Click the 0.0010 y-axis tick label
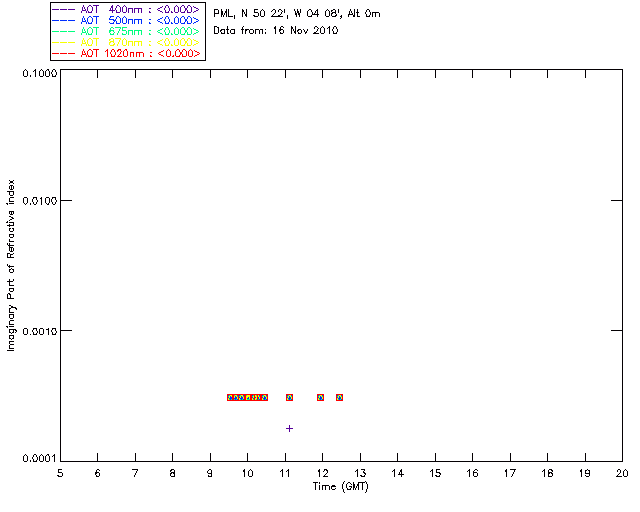Screen dimensions: 640x512 click(40, 331)
